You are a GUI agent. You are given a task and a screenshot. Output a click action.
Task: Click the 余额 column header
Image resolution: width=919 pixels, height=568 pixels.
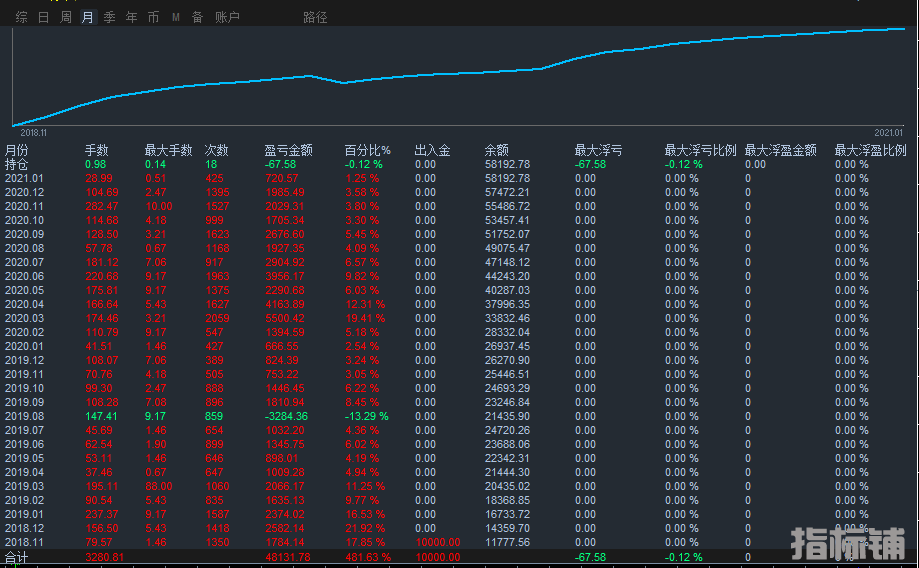[496, 151]
